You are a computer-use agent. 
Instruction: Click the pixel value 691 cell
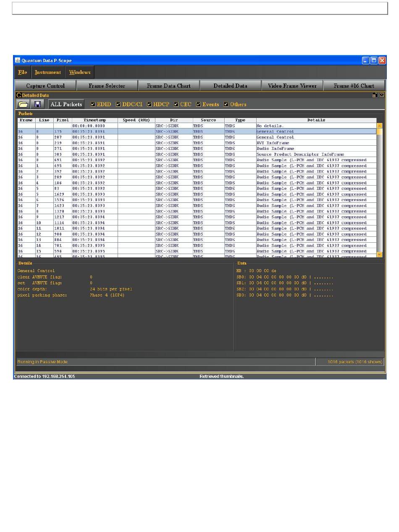(x=63, y=160)
